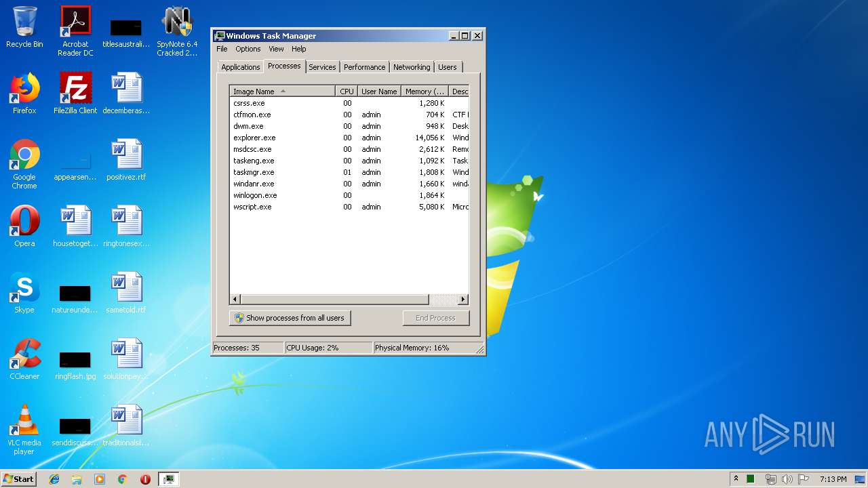Sort processes by CPU column header
The image size is (868, 488).
point(347,91)
